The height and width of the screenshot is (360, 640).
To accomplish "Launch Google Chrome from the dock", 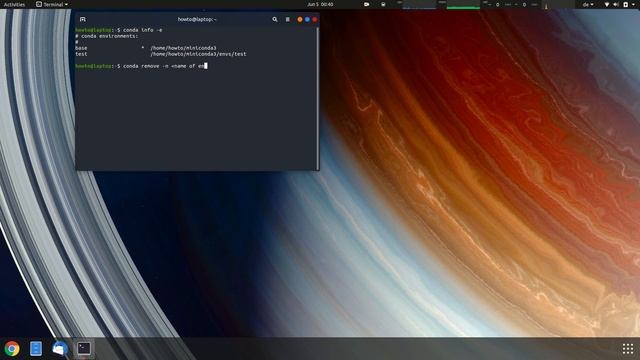I will tap(12, 349).
